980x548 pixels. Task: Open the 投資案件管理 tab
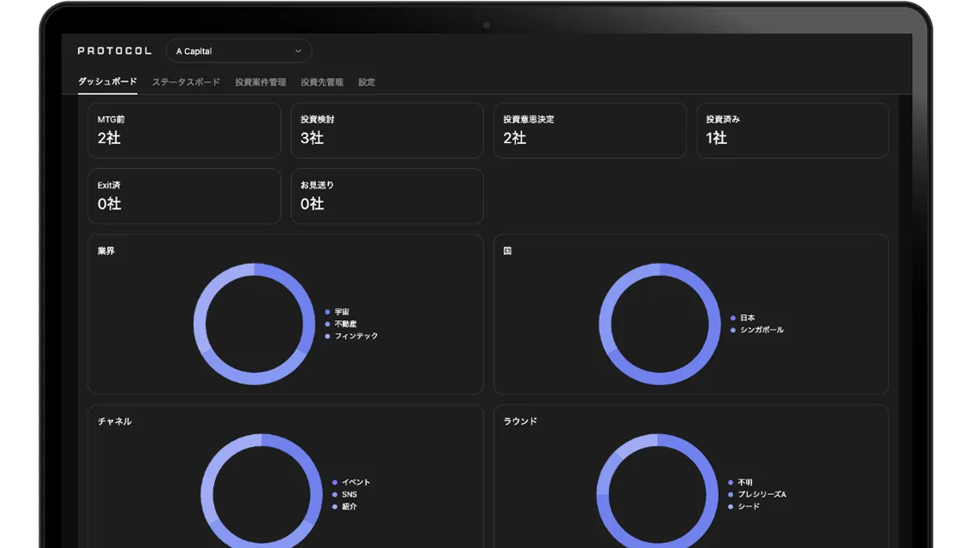260,82
